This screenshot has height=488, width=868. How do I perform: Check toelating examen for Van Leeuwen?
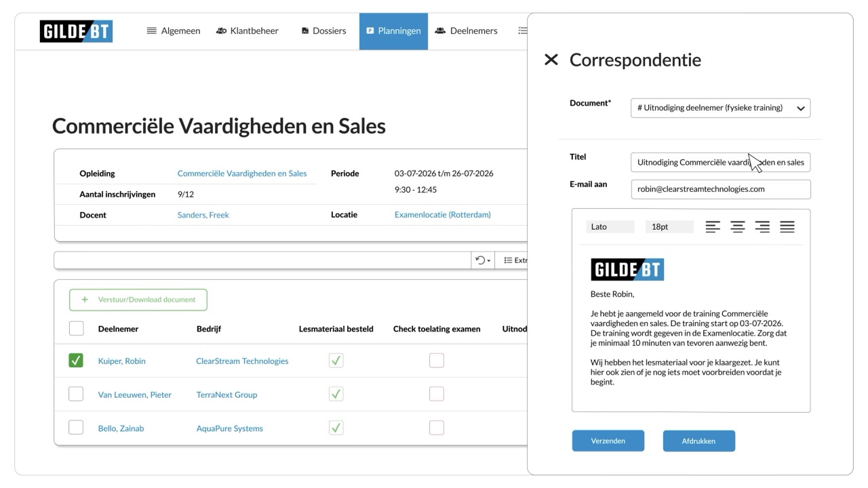[x=437, y=394]
